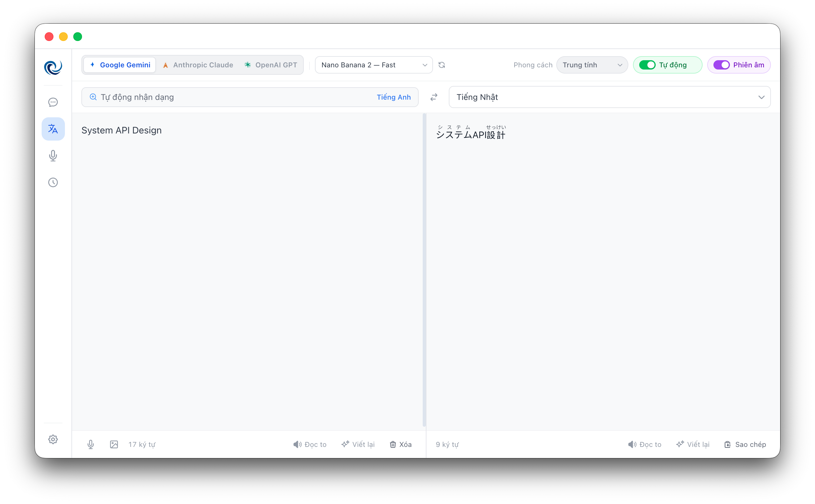The height and width of the screenshot is (504, 815).
Task: Toggle the Phiên âm switch
Action: pyautogui.click(x=721, y=65)
